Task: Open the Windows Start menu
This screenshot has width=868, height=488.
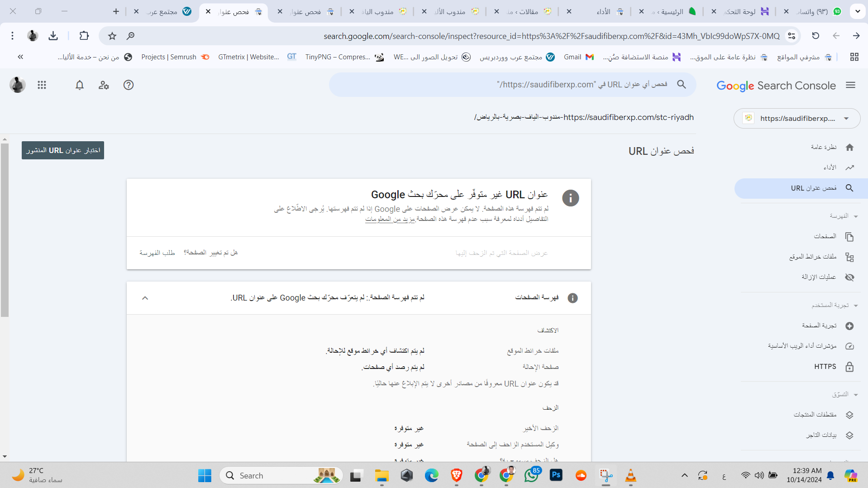Action: pos(205,475)
